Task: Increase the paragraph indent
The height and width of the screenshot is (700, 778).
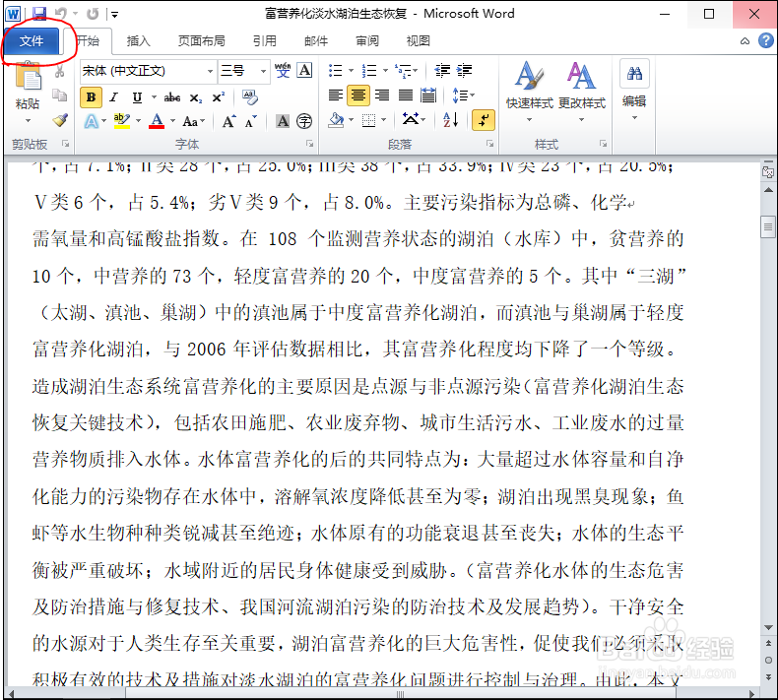Action: click(x=465, y=71)
